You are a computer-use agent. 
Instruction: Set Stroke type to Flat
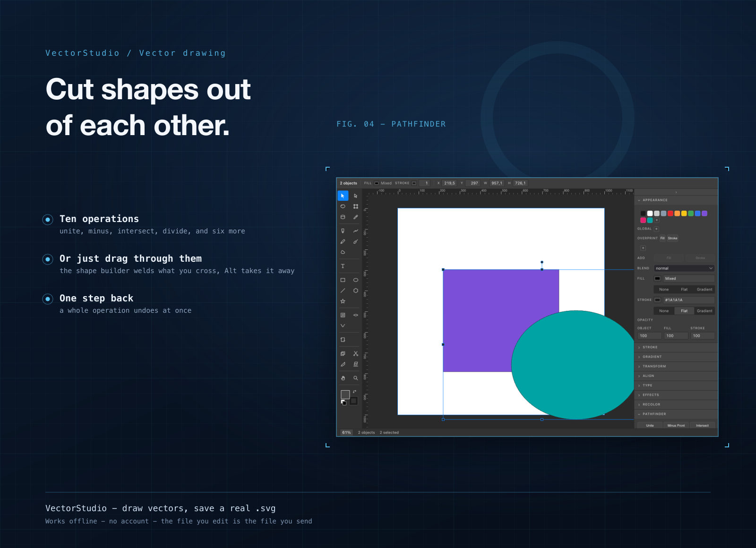pyautogui.click(x=684, y=311)
